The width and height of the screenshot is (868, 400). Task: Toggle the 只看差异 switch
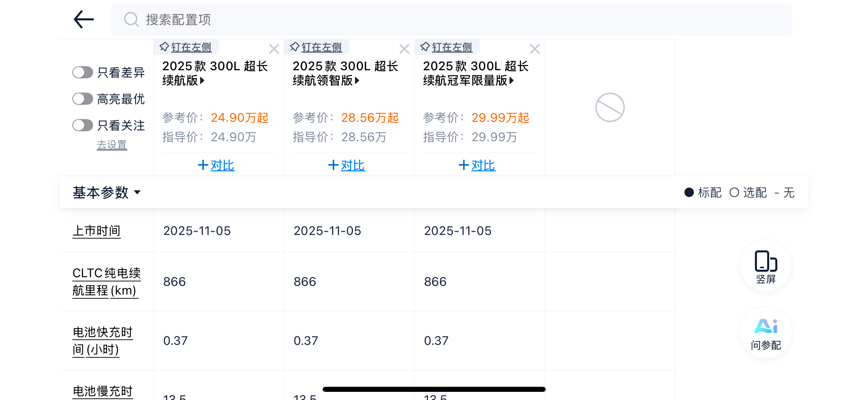[83, 72]
